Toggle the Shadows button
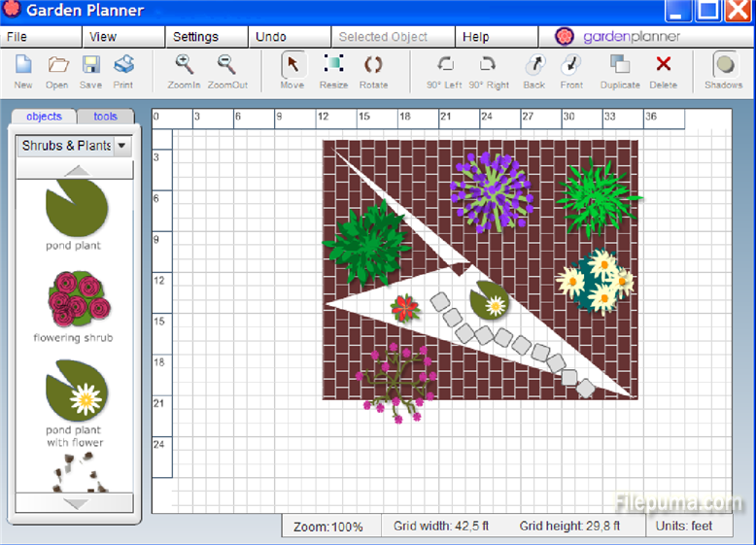 point(724,66)
